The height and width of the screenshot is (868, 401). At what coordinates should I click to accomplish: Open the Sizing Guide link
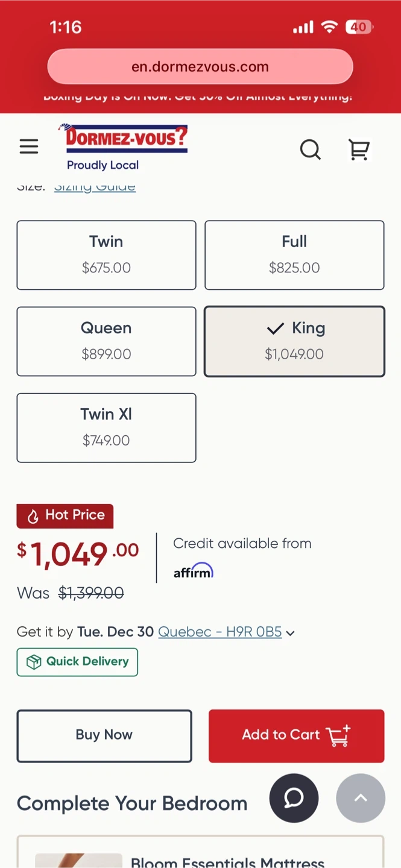point(95,187)
